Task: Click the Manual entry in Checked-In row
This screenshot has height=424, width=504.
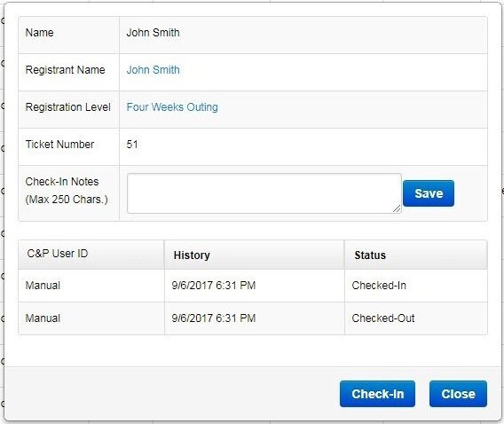Action: (x=43, y=286)
